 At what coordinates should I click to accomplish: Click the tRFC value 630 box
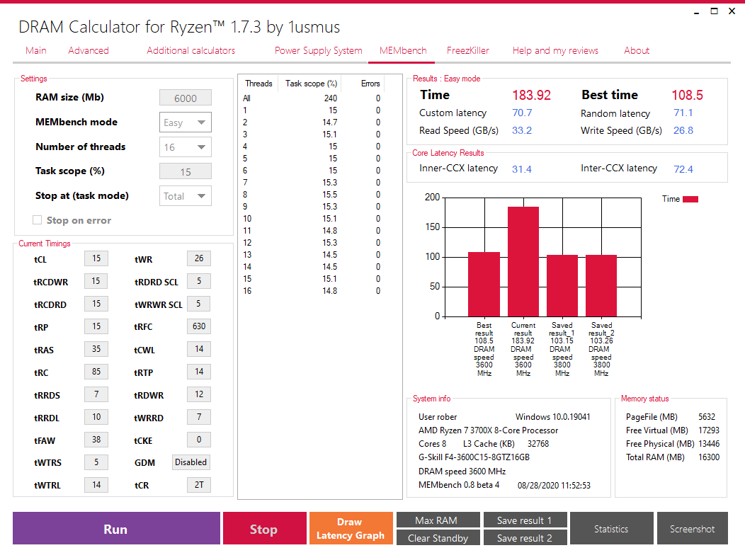(x=198, y=326)
